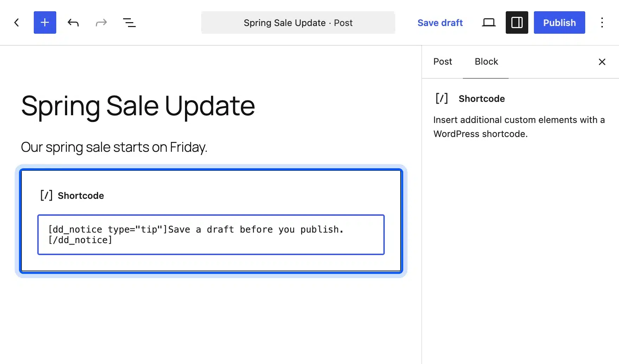619x364 pixels.
Task: Click the dd_notice shortcode text field
Action: pyautogui.click(x=211, y=235)
